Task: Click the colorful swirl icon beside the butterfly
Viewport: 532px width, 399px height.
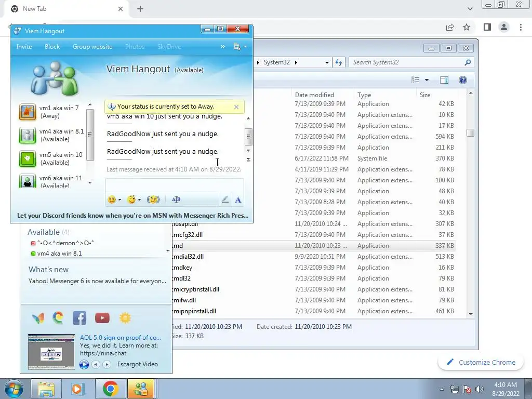Action: click(x=58, y=318)
